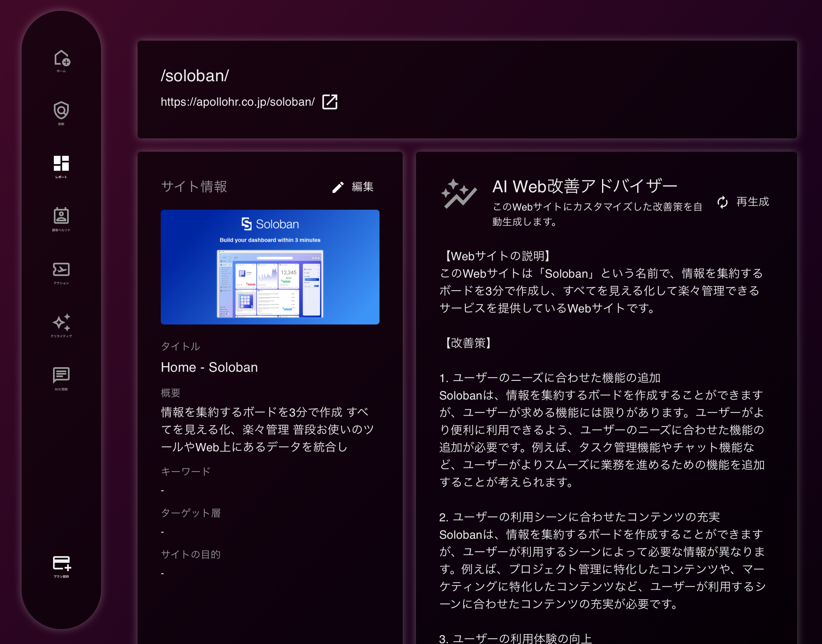
Task: Open the https://apollohr.co.jp/soloban/ link
Action: (x=237, y=102)
